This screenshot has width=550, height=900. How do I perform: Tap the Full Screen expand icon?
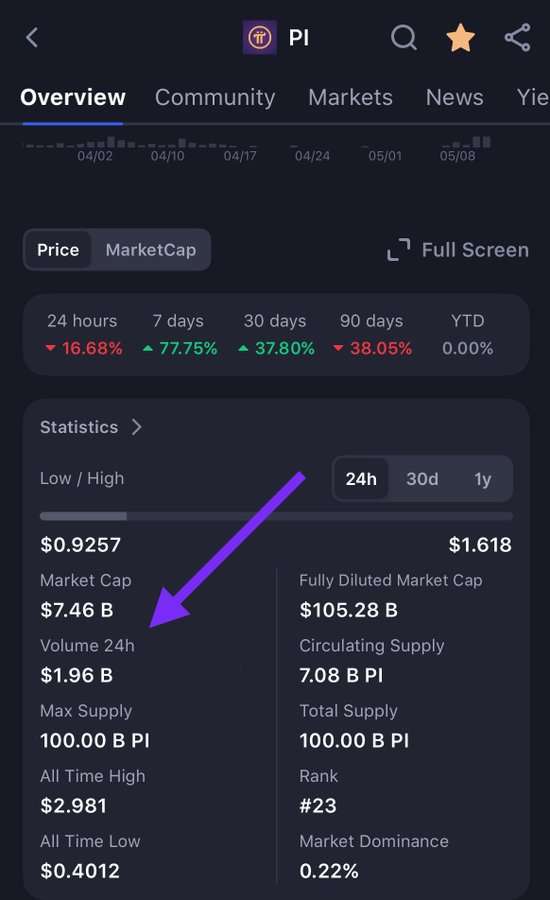coord(398,250)
